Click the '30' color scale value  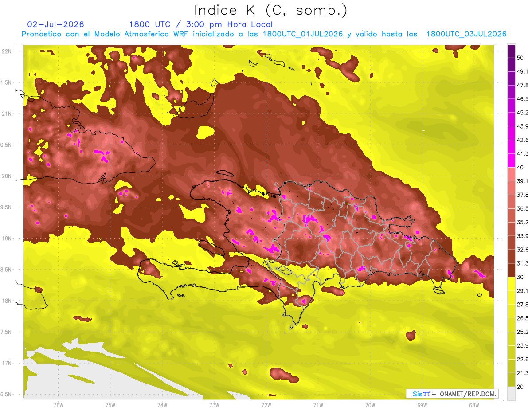(x=521, y=277)
